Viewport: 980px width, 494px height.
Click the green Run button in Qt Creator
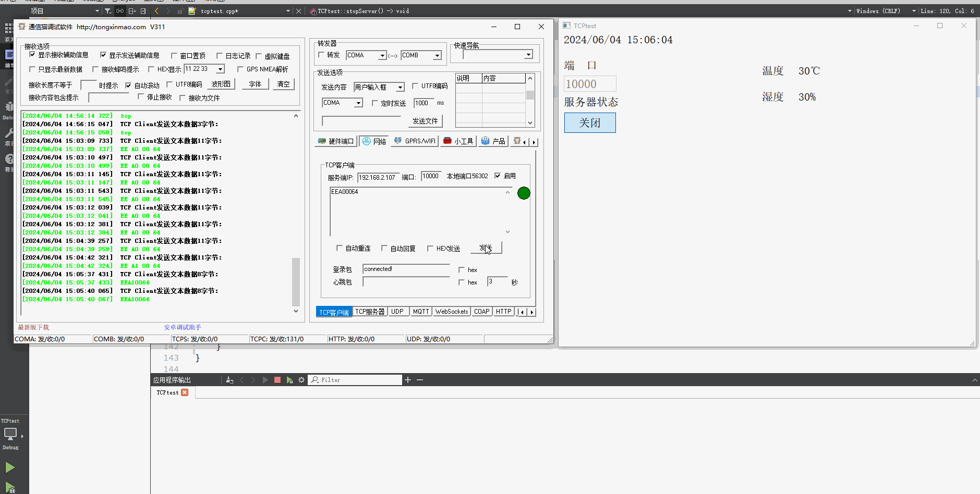click(10, 467)
